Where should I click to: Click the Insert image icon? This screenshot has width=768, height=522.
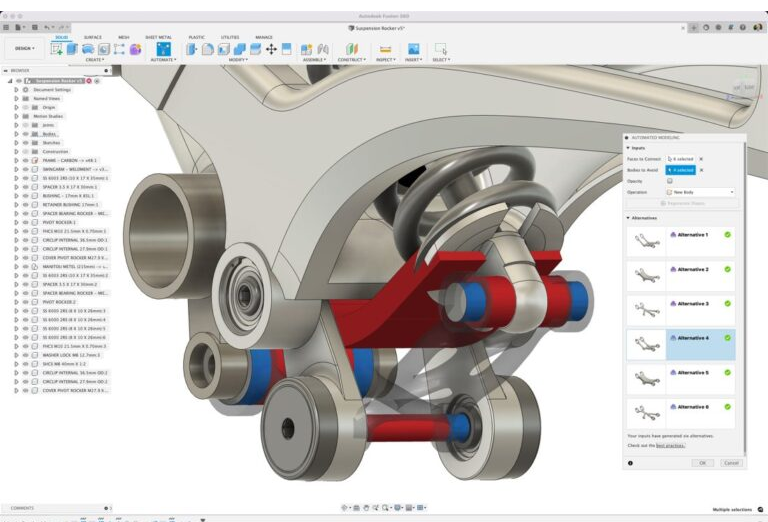(413, 49)
